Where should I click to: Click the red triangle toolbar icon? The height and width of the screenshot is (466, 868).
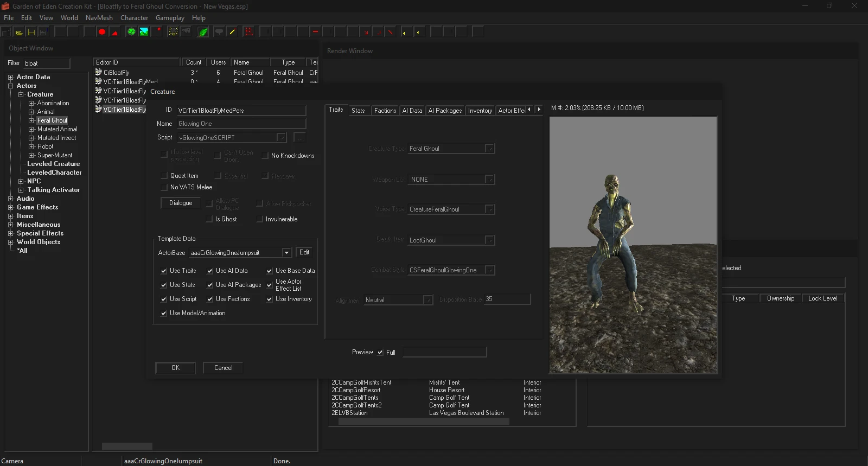pyautogui.click(x=114, y=32)
